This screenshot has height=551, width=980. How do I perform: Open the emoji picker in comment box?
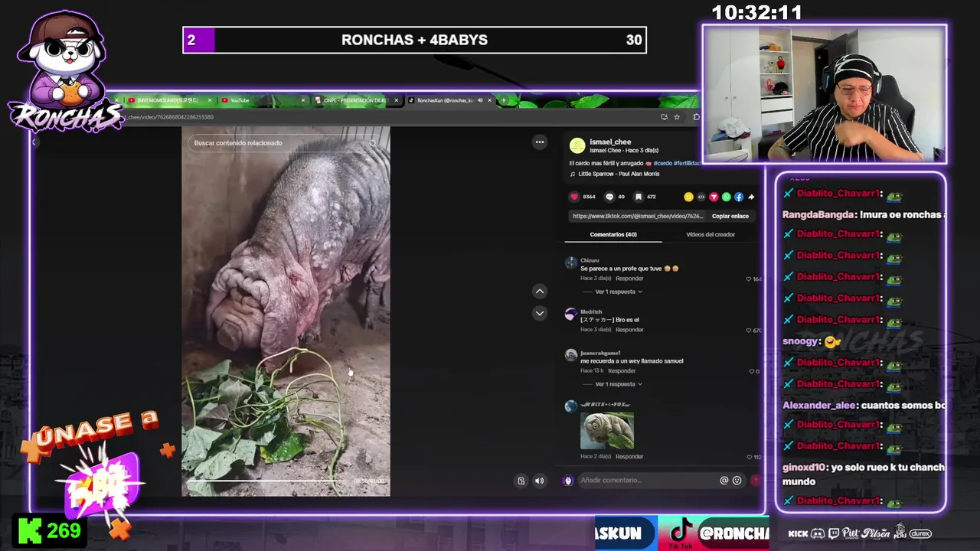coord(737,481)
